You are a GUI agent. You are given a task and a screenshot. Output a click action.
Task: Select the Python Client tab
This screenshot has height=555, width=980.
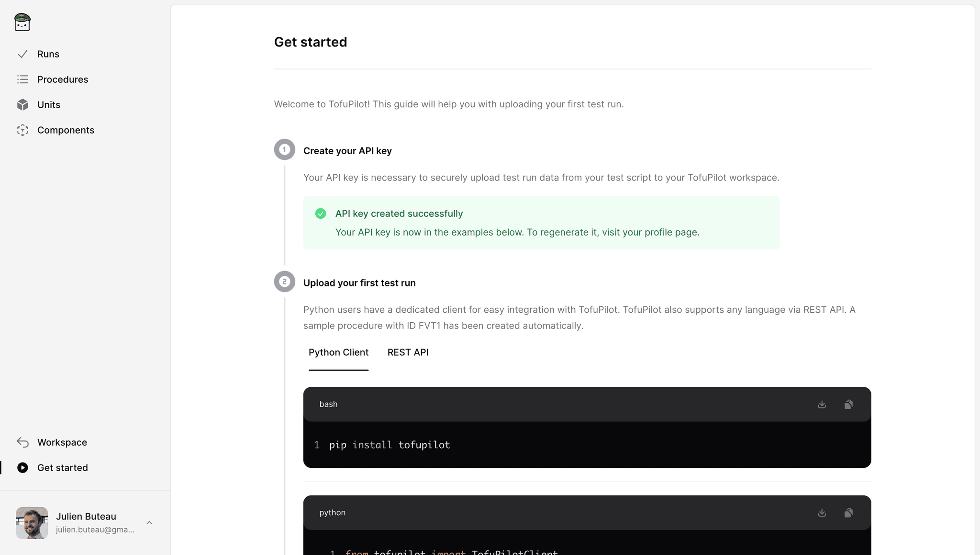[x=339, y=351]
